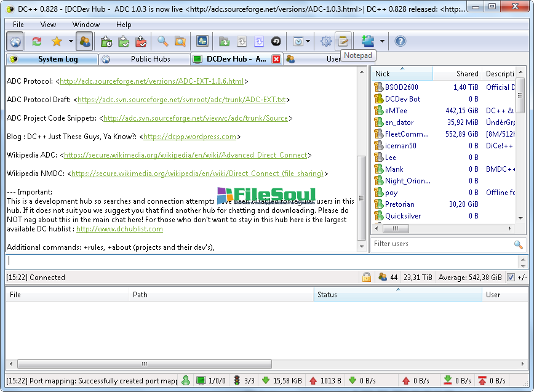Click the Reconnect toolbar icon

[37, 42]
